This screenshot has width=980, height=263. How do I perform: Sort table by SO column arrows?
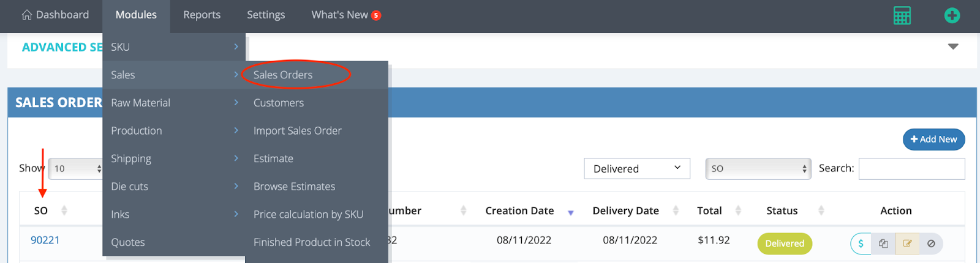64,210
